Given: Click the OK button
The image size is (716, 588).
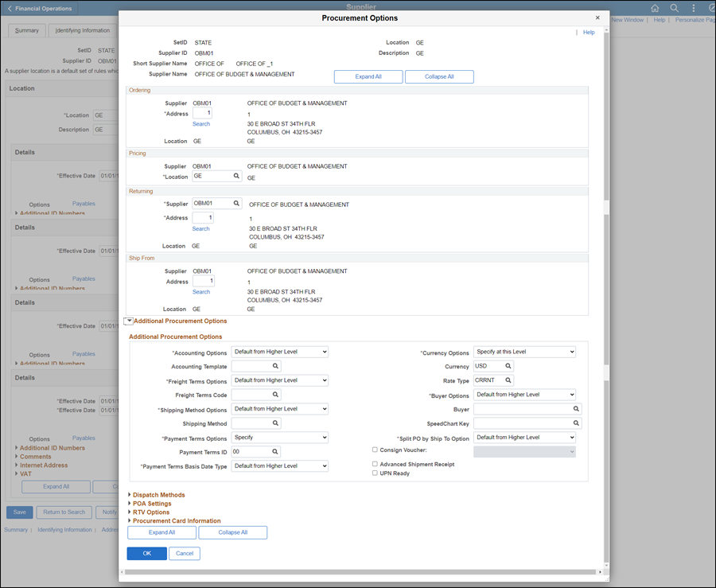Looking at the screenshot, I should 146,554.
